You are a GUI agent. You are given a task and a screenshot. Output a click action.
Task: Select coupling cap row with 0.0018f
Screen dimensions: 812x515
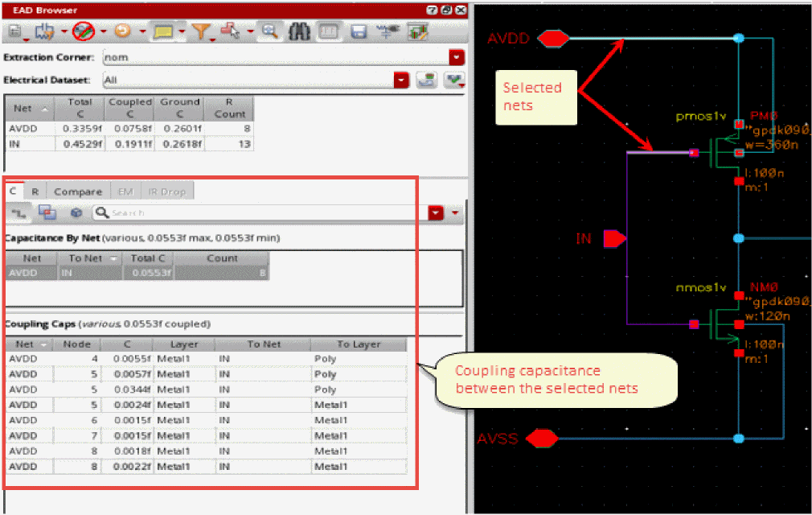(207, 451)
